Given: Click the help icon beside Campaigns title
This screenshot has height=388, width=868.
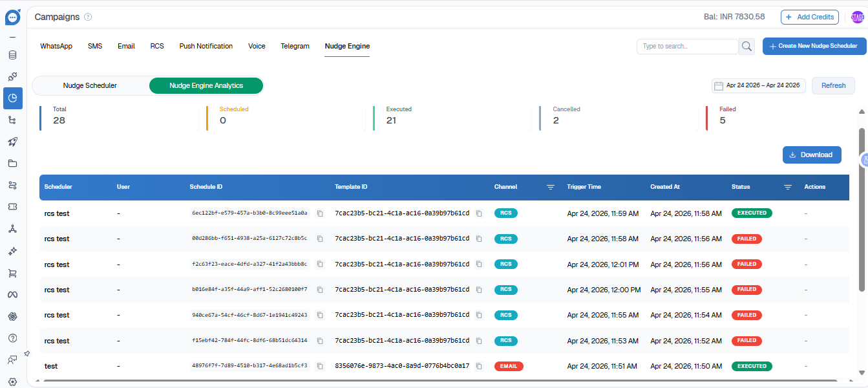Looking at the screenshot, I should (88, 17).
